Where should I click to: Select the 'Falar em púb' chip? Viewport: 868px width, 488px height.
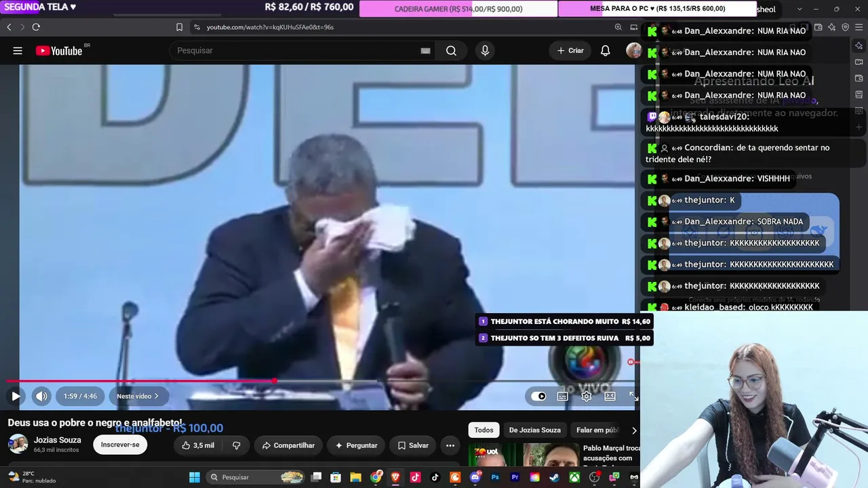(x=597, y=430)
